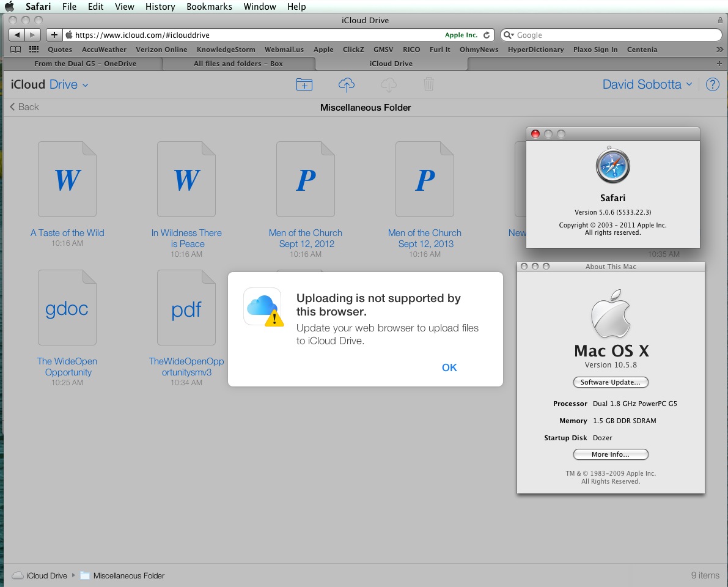Click the Safari compass icon in About window
The image size is (728, 587).
point(612,165)
